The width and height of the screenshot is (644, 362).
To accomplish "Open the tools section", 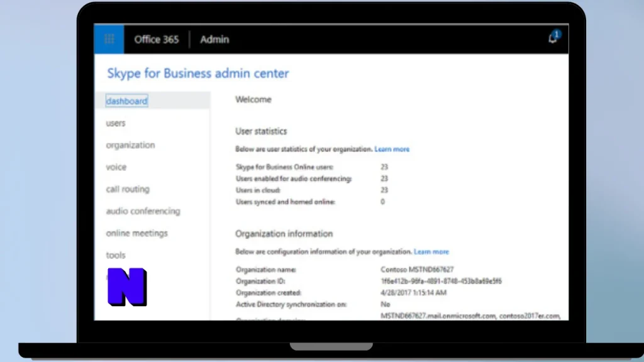I will (116, 255).
